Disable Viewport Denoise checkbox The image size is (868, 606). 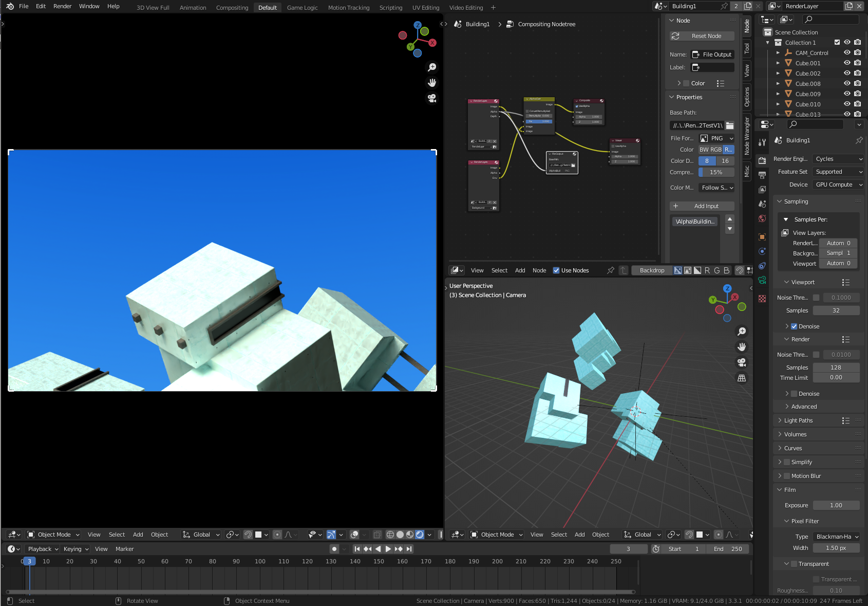pyautogui.click(x=794, y=326)
